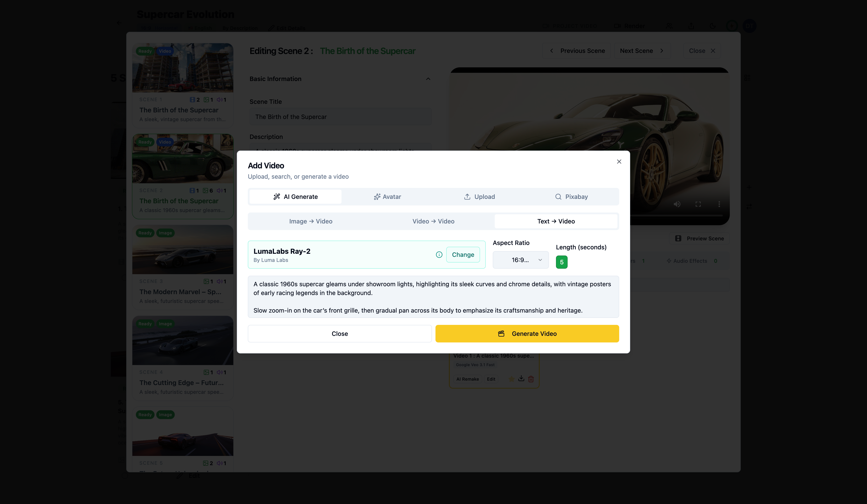Select 5 seconds video length

[x=561, y=262]
